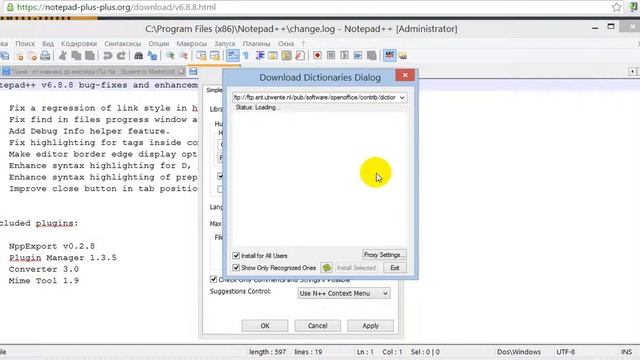Click the Zoom Out toolbar icon
This screenshot has height=360, width=640.
(184, 56)
